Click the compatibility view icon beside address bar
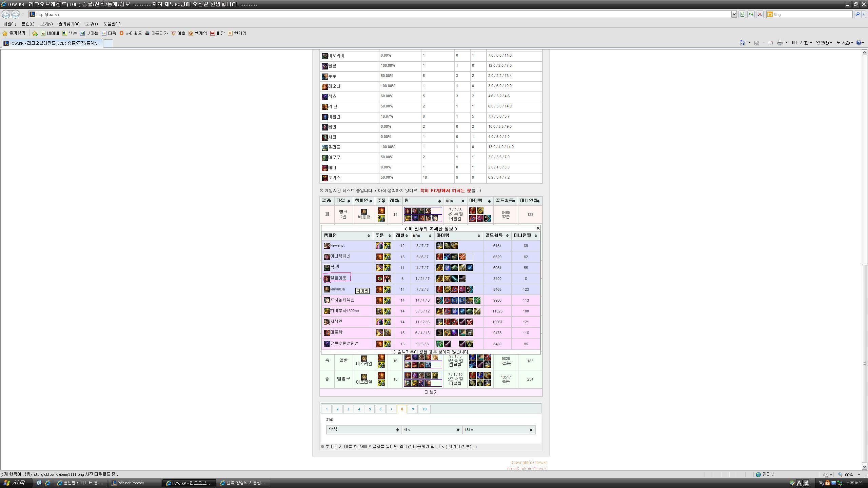The height and width of the screenshot is (488, 868). tap(742, 14)
